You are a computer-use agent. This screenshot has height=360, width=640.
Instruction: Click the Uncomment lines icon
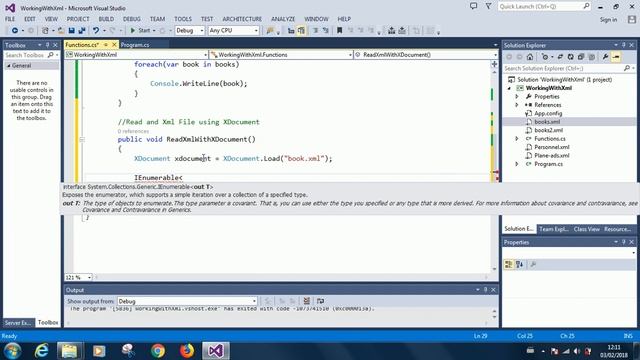click(325, 31)
